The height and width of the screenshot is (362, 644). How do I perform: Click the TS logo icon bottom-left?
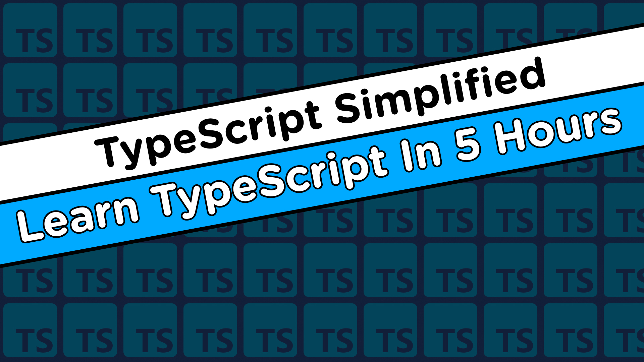(x=29, y=336)
